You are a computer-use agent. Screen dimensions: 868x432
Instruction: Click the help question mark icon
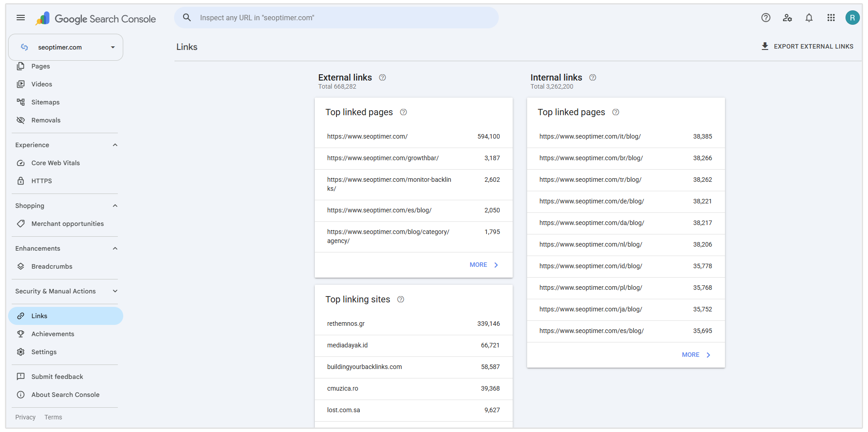tap(766, 18)
